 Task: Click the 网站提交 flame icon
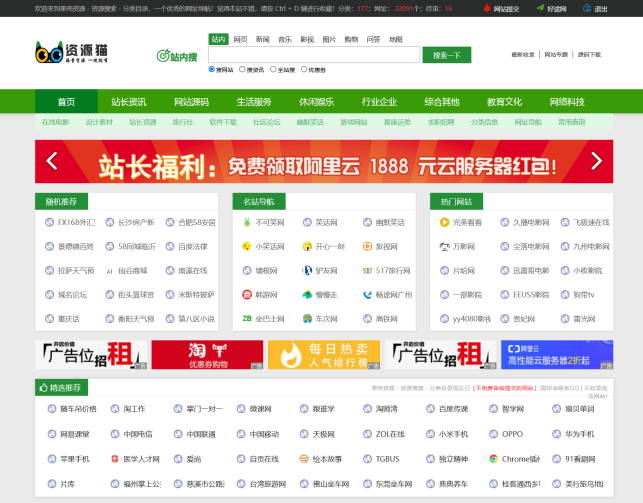pyautogui.click(x=487, y=8)
